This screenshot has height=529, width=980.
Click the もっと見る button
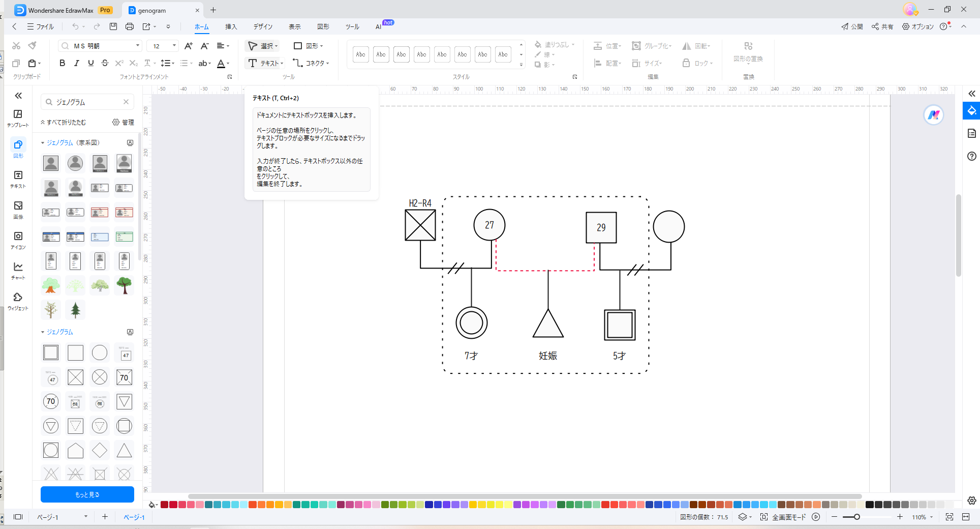point(87,494)
